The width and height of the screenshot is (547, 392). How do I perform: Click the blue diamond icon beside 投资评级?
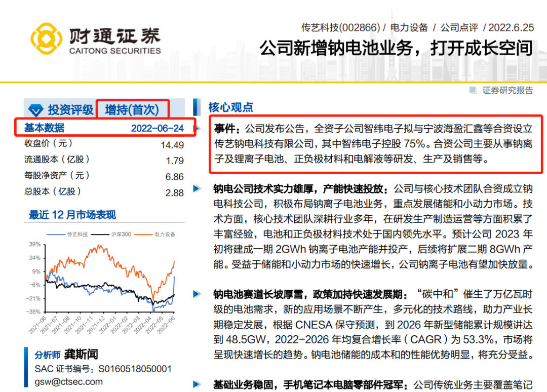pyautogui.click(x=35, y=110)
